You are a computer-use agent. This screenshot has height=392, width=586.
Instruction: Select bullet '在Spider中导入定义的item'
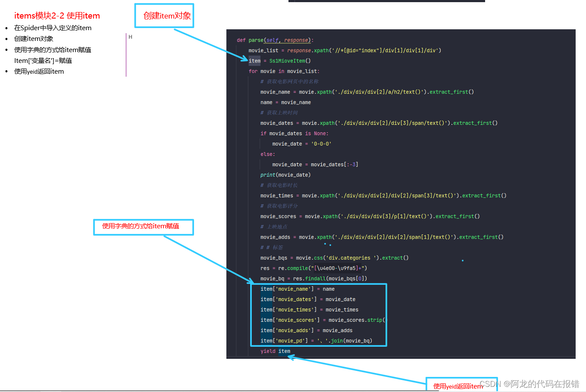click(53, 28)
